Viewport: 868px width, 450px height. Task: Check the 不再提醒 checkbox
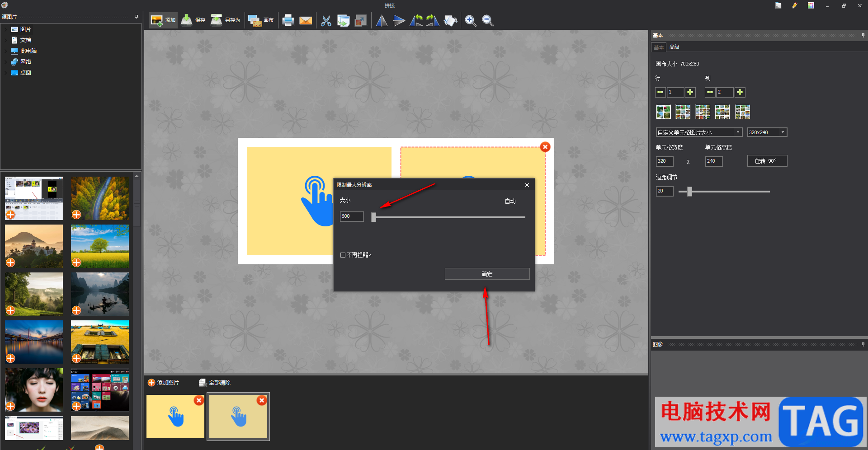343,255
